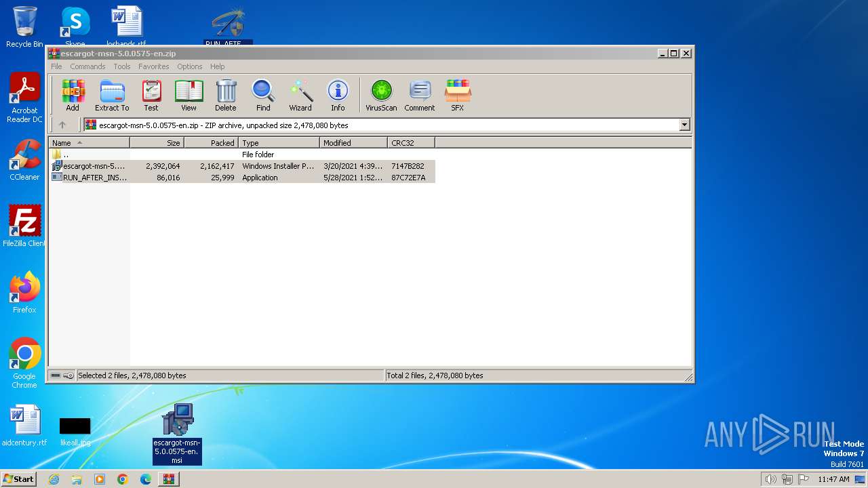
Task: Select aidcentury.rtf desktop file
Action: (24, 426)
